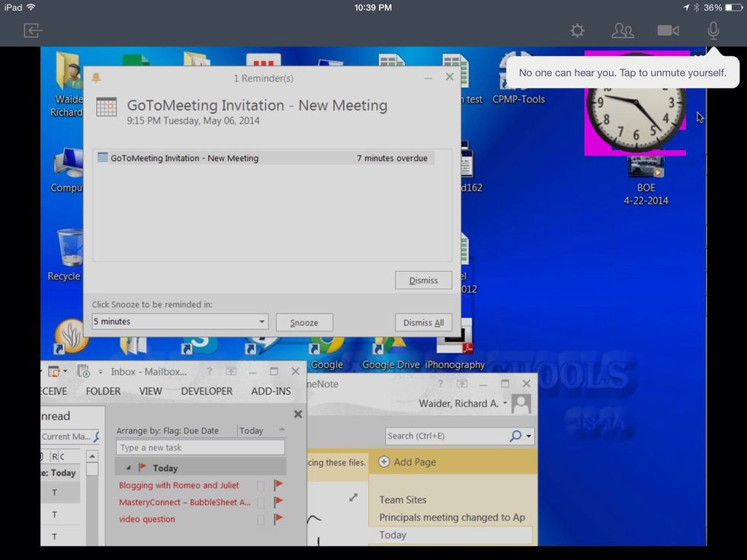
Task: Tap the webcam icon in the GoToMeeting toolbar
Action: pyautogui.click(x=668, y=30)
